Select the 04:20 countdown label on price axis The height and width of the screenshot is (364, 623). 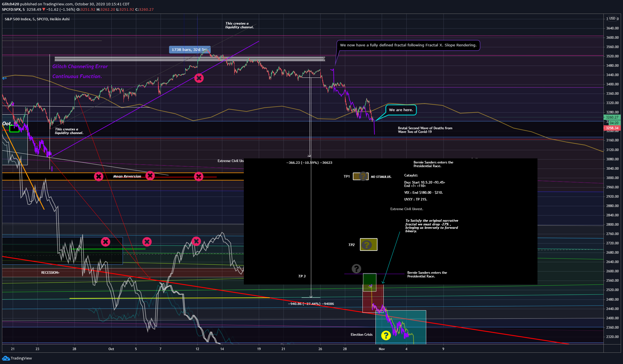(x=614, y=123)
